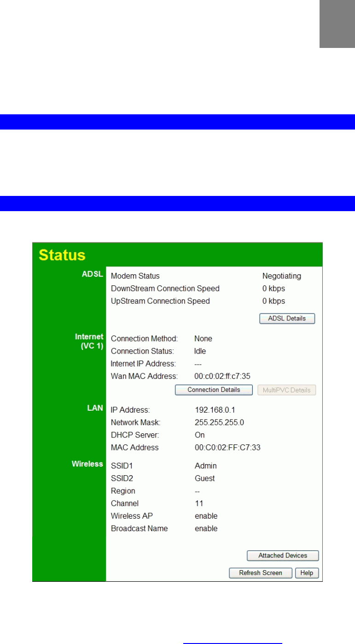This screenshot has height=644, width=355.
Task: Click the Guest SSID2 value
Action: pos(205,478)
